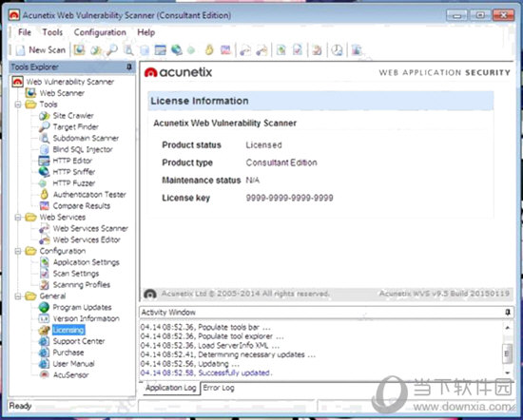Open the Reporter toolbar icon
This screenshot has height=420, width=523.
357,50
